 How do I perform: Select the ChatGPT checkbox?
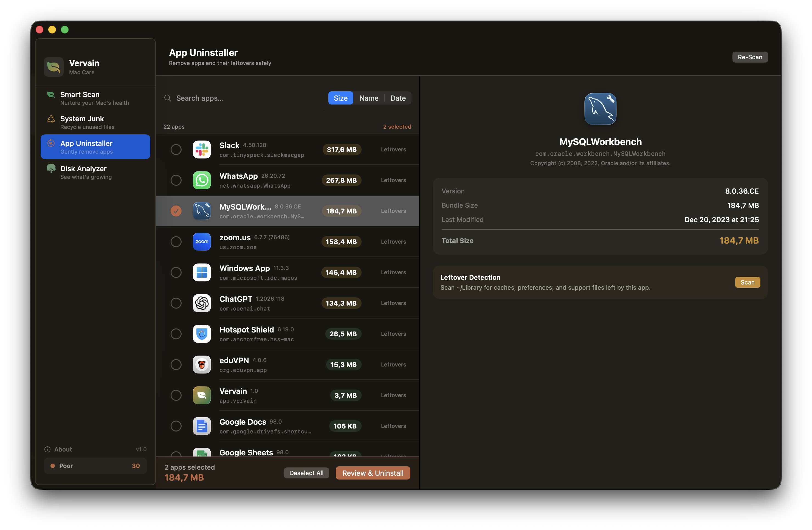pos(176,303)
